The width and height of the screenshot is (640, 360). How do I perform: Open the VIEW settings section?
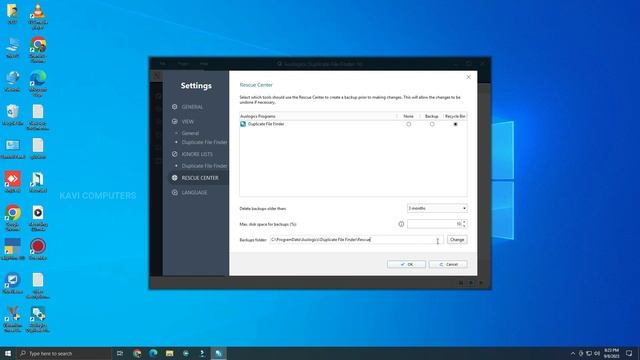click(188, 122)
